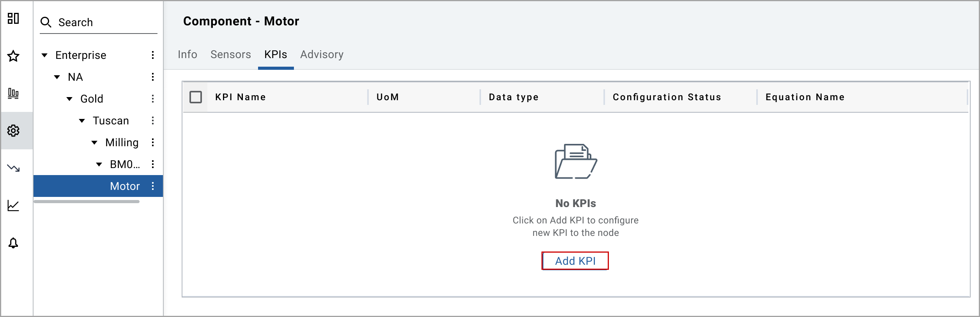The width and height of the screenshot is (980, 317).
Task: Open favorites star icon in sidebar
Action: [x=13, y=56]
